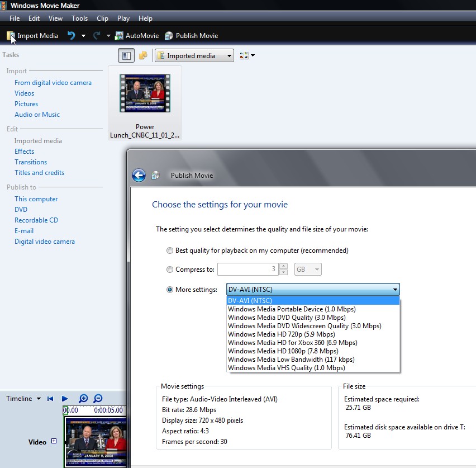Publish to E-mail link
This screenshot has width=476, height=468.
(x=24, y=231)
